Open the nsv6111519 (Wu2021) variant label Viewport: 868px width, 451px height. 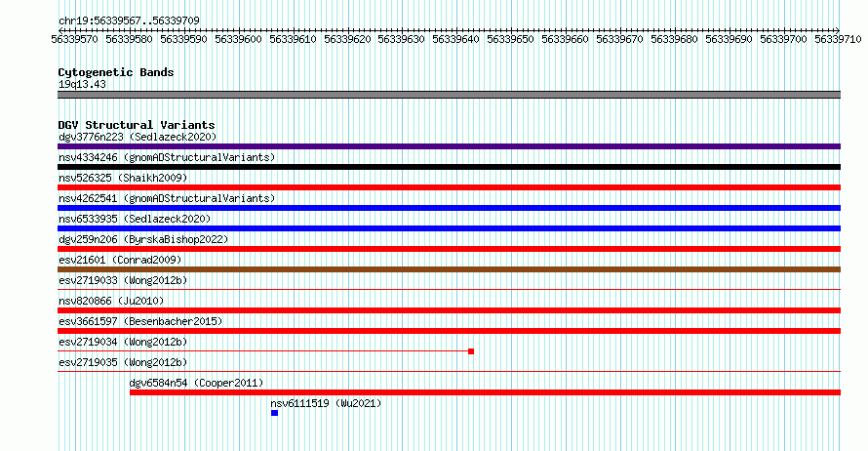pos(326,403)
